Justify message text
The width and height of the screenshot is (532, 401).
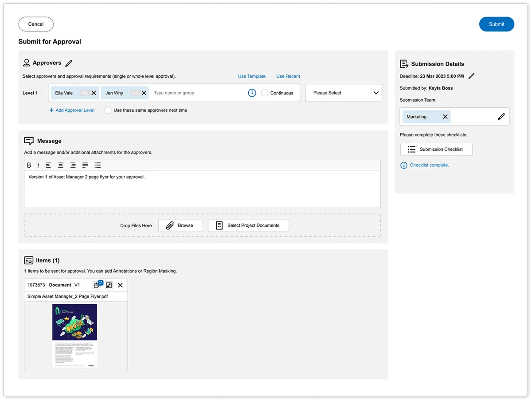pyautogui.click(x=85, y=165)
